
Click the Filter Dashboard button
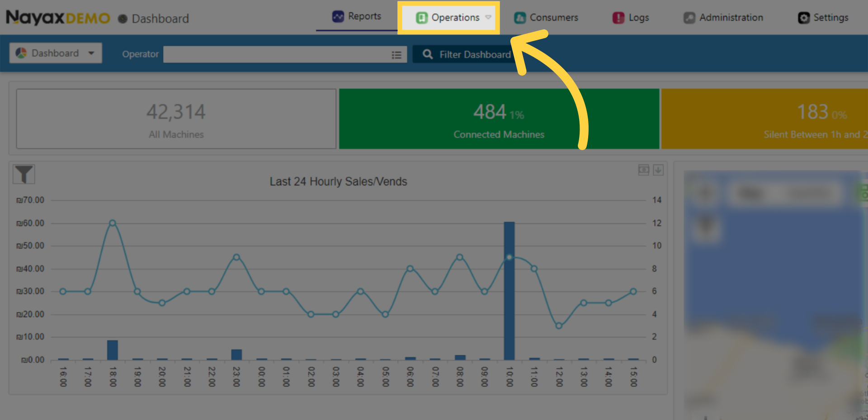465,54
